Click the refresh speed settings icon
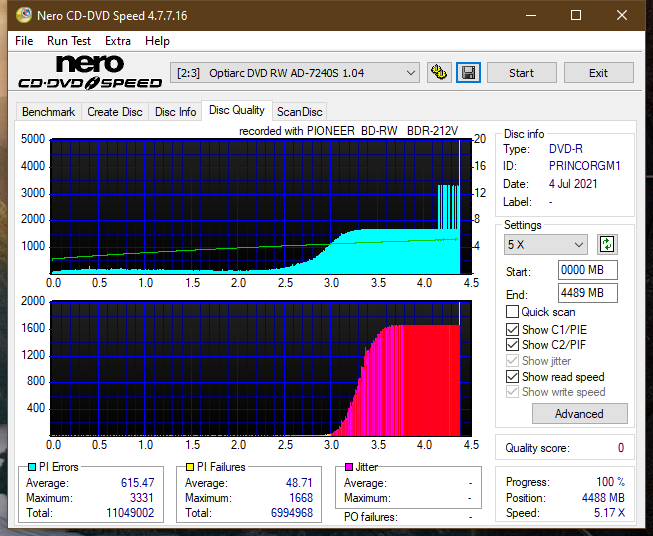 tap(607, 244)
